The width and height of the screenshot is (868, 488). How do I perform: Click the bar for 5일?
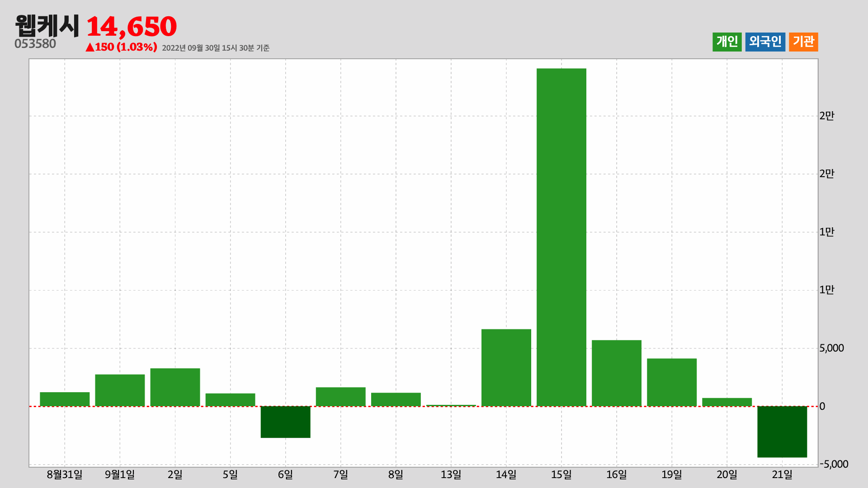(x=230, y=400)
